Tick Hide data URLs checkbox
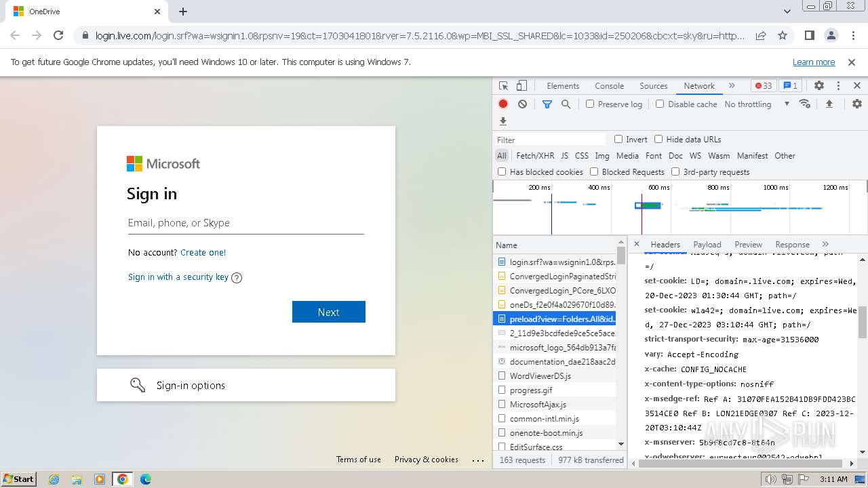The image size is (868, 488). pos(658,139)
